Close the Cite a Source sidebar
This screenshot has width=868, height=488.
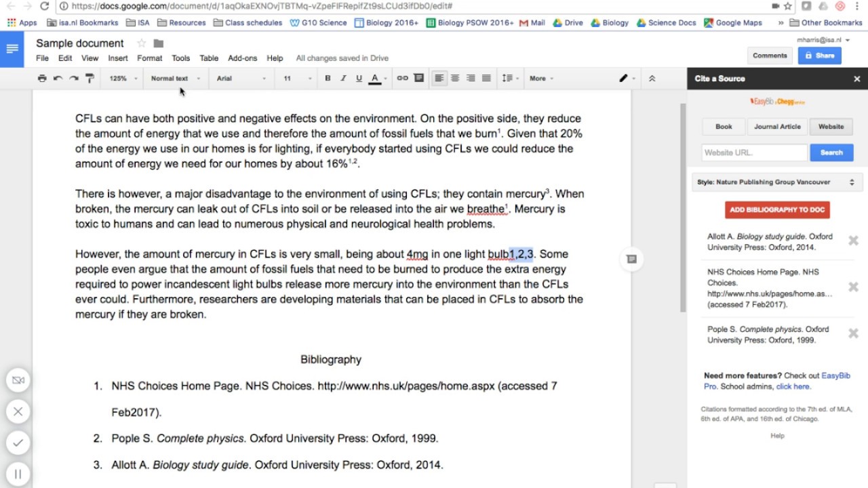pyautogui.click(x=857, y=79)
